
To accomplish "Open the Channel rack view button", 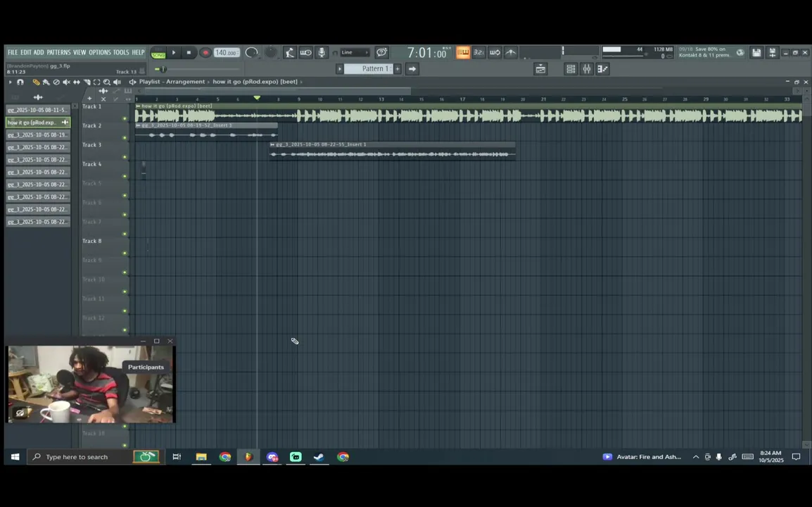I will (x=571, y=69).
